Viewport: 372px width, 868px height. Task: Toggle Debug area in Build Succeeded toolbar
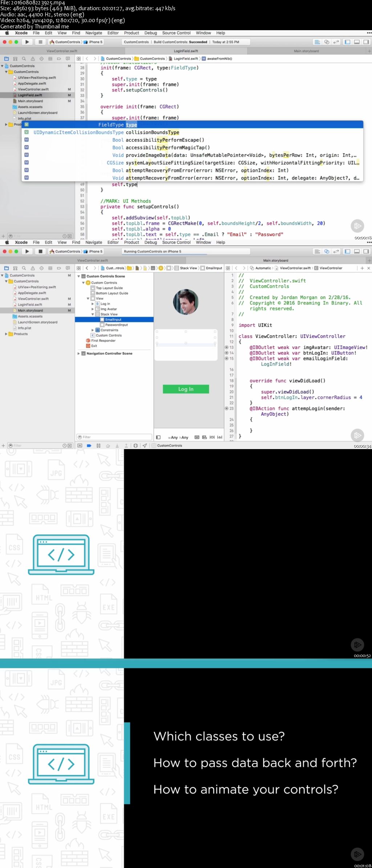357,42
